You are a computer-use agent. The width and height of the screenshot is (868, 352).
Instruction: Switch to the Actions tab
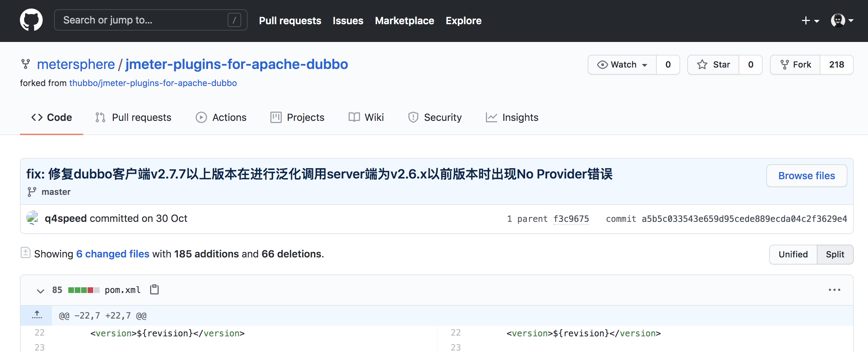click(x=221, y=117)
